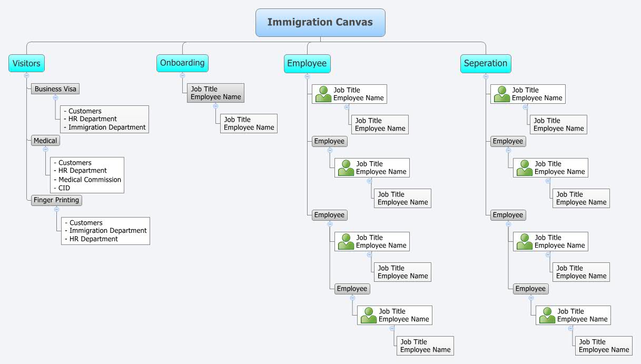This screenshot has height=364, width=641.
Task: Open the Business Visa topic
Action: click(55, 88)
